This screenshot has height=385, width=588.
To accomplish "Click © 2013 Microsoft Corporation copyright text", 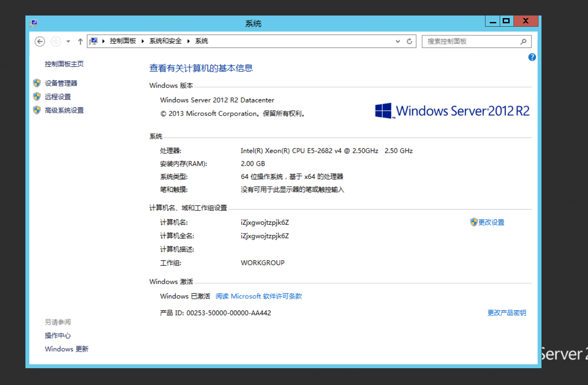I will click(x=233, y=114).
